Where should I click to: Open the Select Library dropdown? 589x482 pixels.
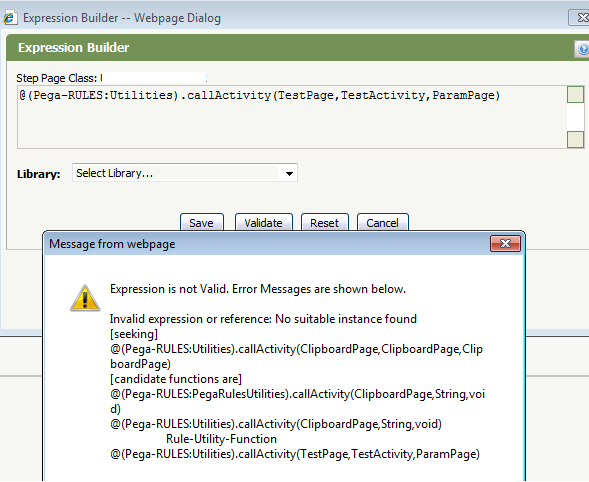[185, 173]
